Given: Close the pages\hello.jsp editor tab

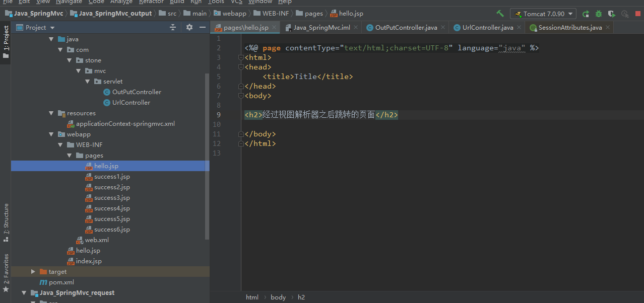Looking at the screenshot, I should click(274, 27).
